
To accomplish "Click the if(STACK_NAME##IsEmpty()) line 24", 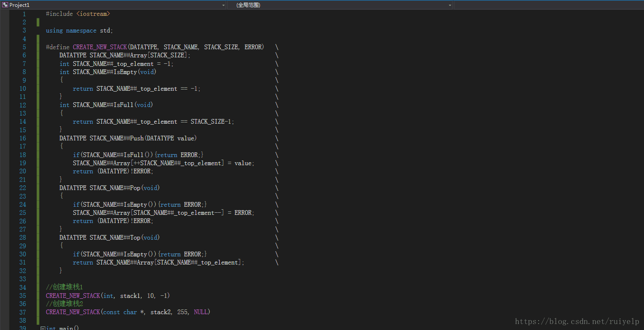I will coord(140,205).
